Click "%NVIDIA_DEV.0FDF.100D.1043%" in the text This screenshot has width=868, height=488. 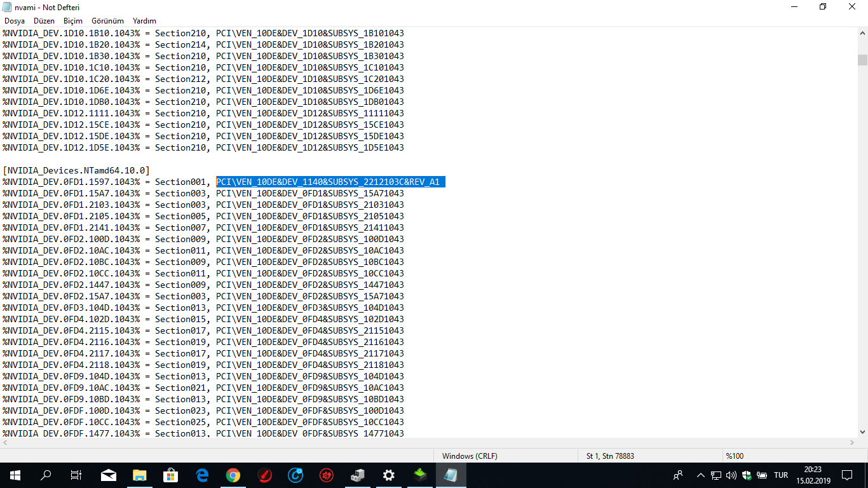click(x=71, y=410)
